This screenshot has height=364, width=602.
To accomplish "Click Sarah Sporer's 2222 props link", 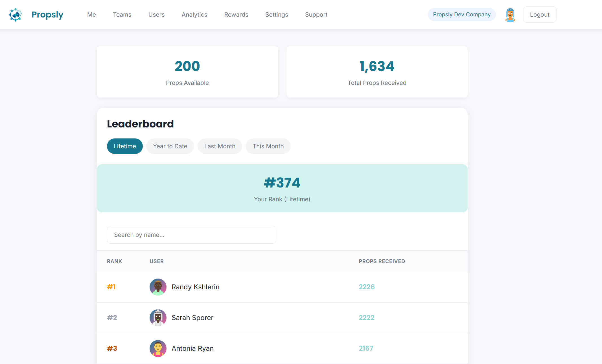I will tap(366, 317).
